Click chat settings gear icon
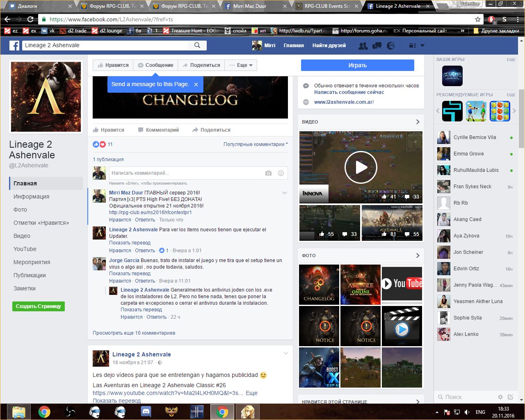 500,397
